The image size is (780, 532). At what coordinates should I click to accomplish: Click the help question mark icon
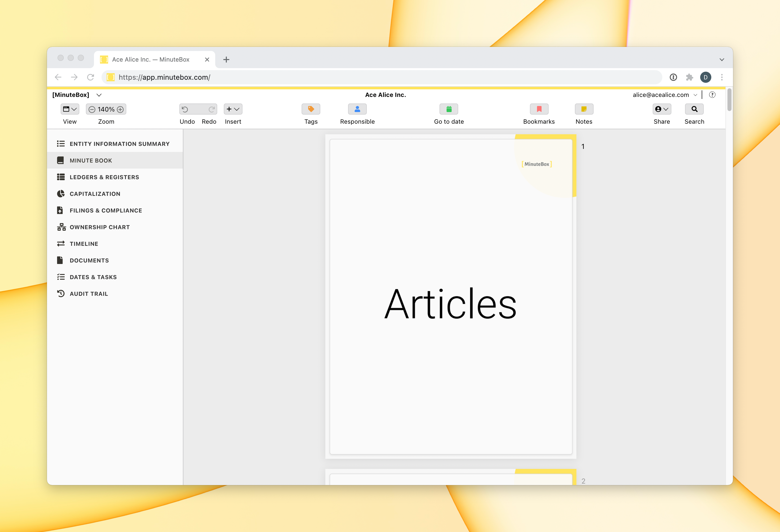coord(712,95)
